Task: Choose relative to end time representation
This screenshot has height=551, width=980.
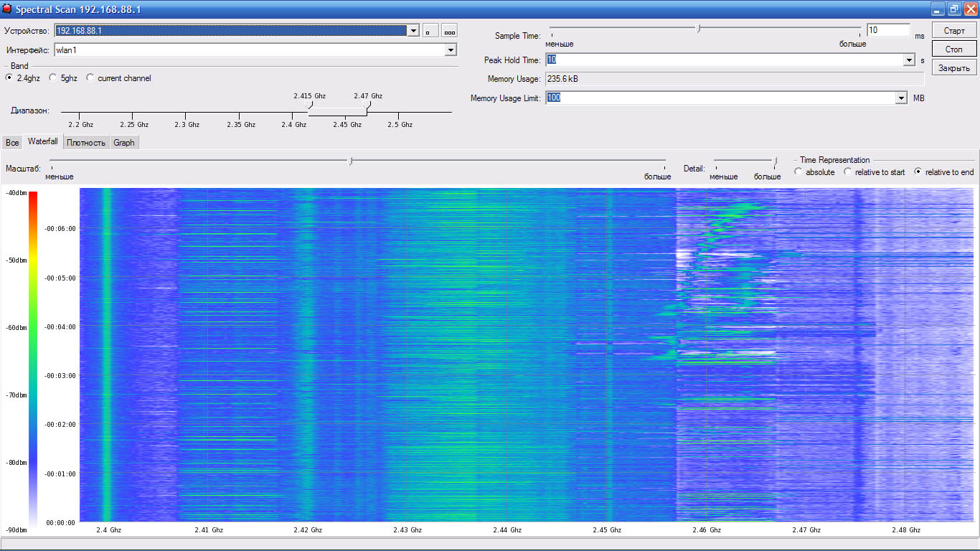Action: (x=918, y=172)
